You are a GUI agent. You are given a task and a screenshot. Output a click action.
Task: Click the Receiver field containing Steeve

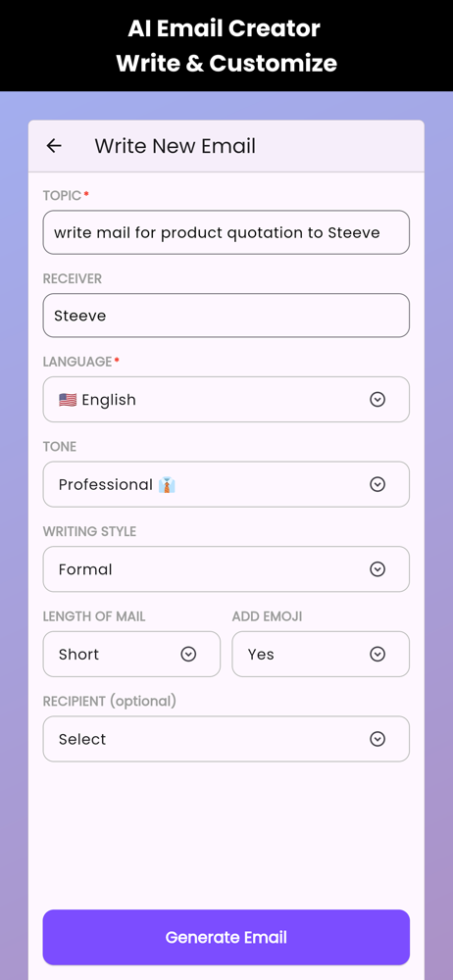coord(226,316)
